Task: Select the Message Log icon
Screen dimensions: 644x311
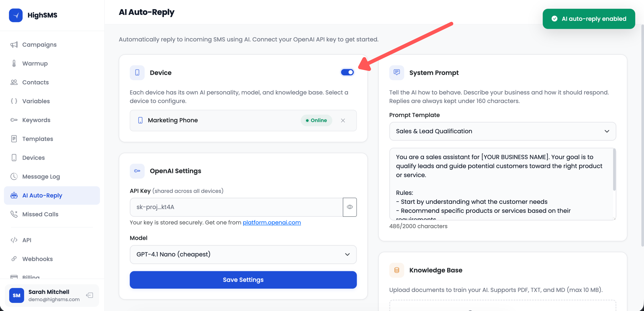Action: click(14, 176)
